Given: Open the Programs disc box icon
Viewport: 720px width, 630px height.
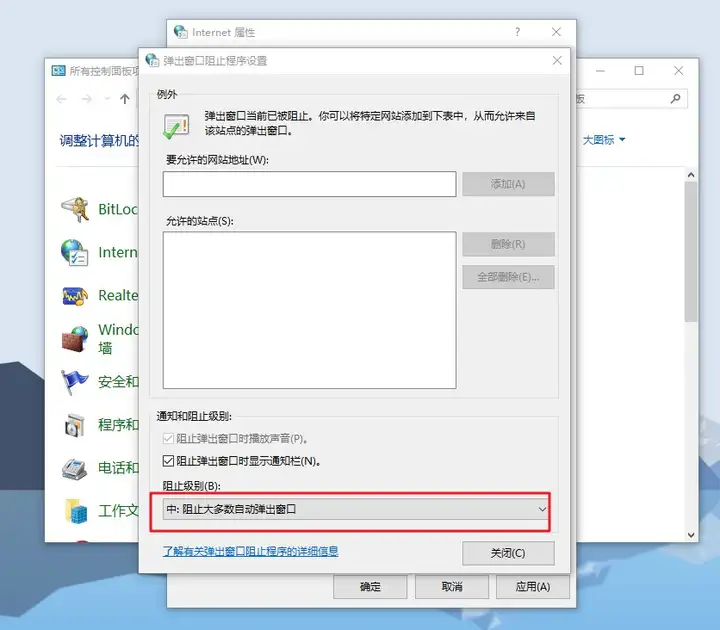Looking at the screenshot, I should 75,425.
